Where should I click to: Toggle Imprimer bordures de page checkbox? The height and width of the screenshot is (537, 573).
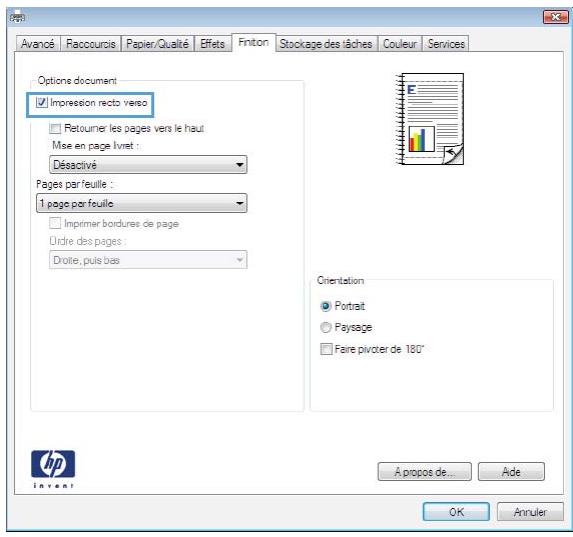(55, 223)
